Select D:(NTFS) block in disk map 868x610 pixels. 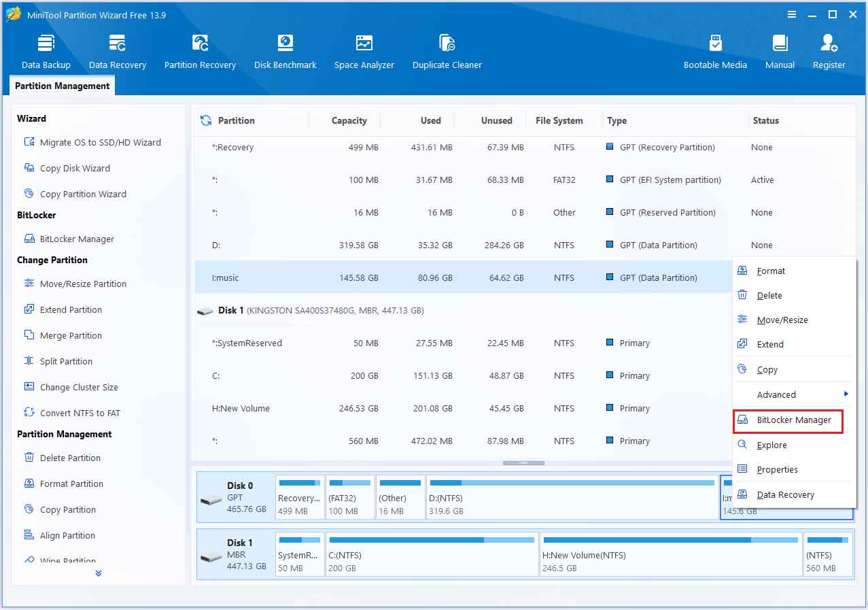pyautogui.click(x=572, y=497)
